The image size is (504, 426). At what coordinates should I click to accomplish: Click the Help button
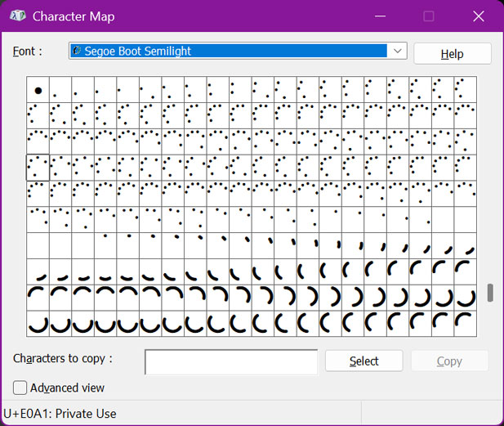pos(453,54)
